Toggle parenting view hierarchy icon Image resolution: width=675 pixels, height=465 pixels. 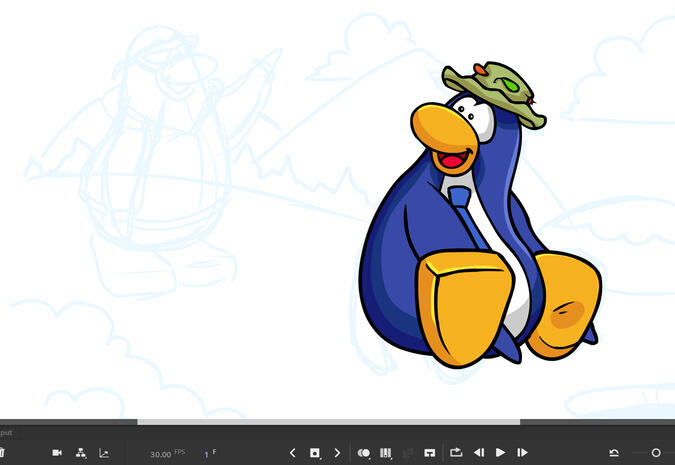tap(81, 453)
